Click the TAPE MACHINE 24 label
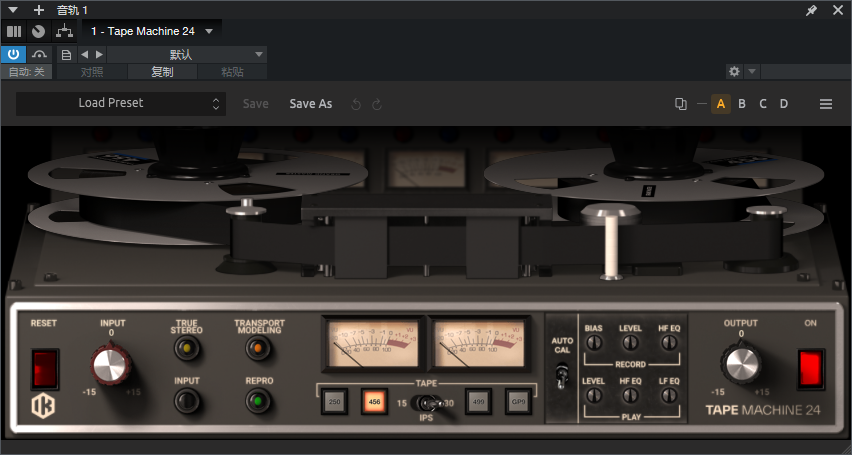Viewport: 852px width, 455px height. 763,410
